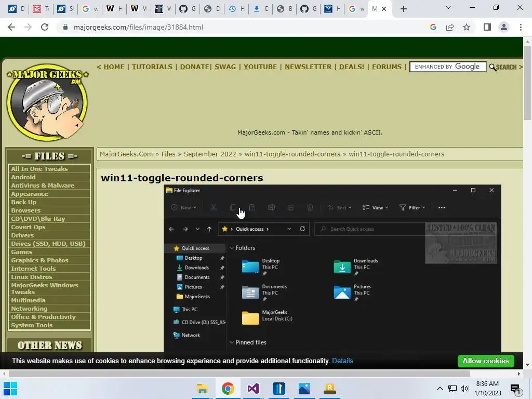Show hidden system tray icons
The width and height of the screenshot is (532, 399).
(440, 389)
